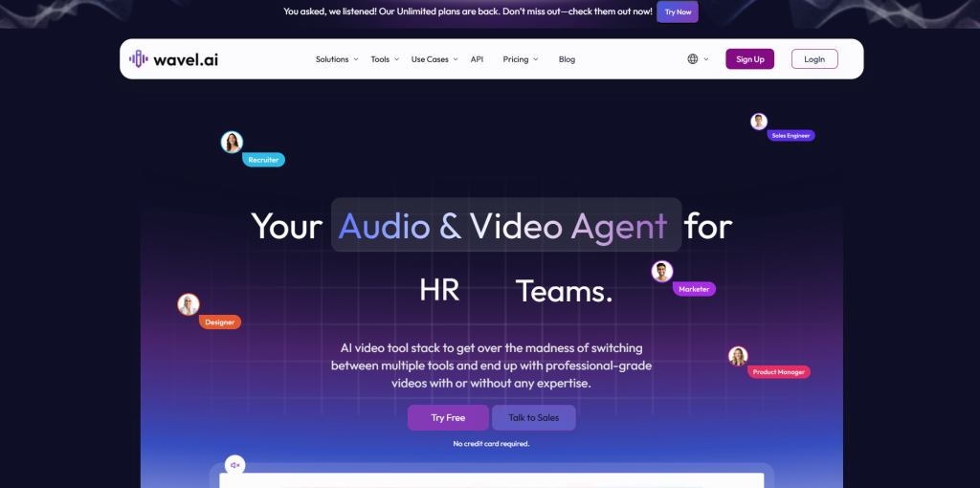Open the Pricing dropdown menu
This screenshot has width=980, height=488.
pos(521,59)
